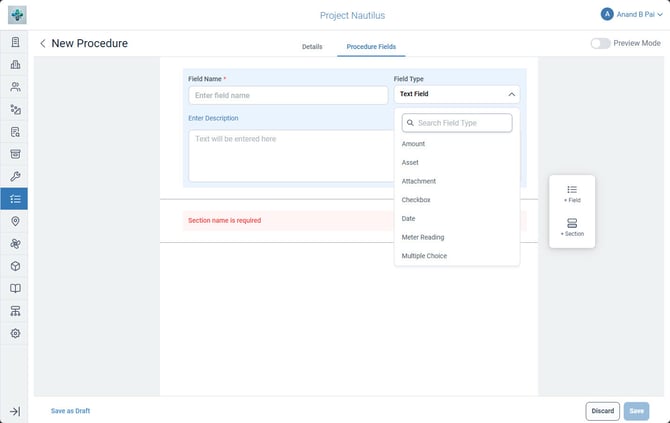Open the location pin sidebar icon
This screenshot has height=423, width=670.
(15, 221)
